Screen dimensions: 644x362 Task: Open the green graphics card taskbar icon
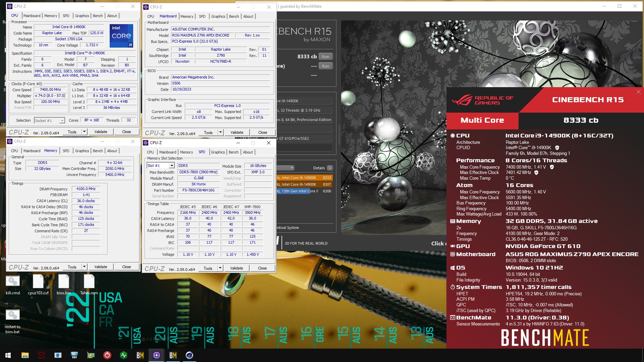point(91,355)
